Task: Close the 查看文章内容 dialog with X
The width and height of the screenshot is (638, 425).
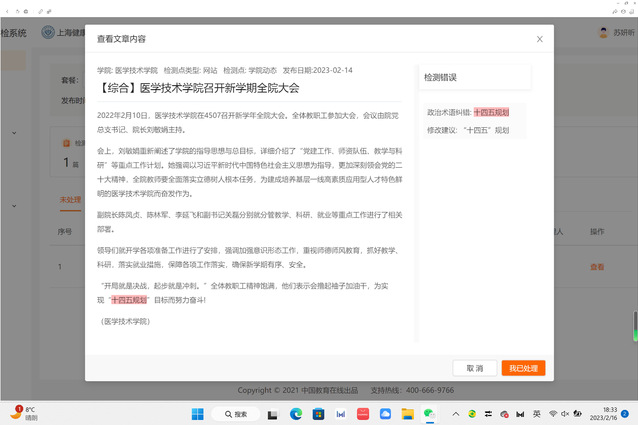Action: tap(540, 39)
